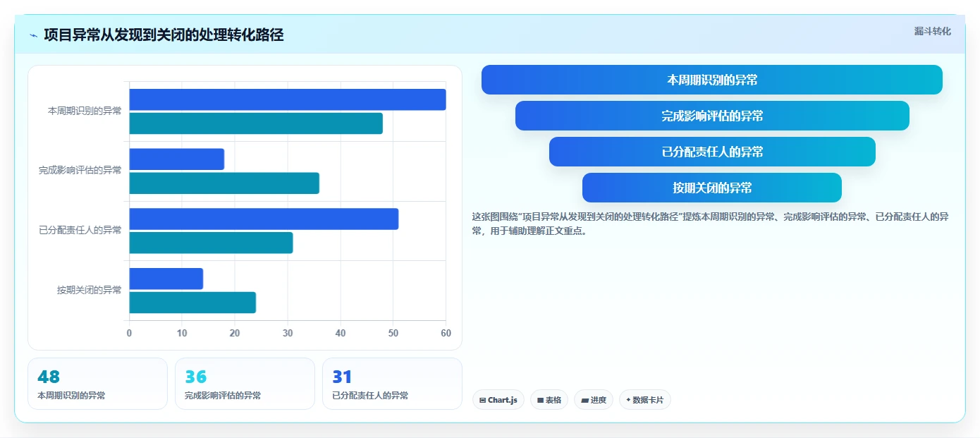Click the chart axis label 按期关闭的异常
This screenshot has width=980, height=438.
coord(90,290)
